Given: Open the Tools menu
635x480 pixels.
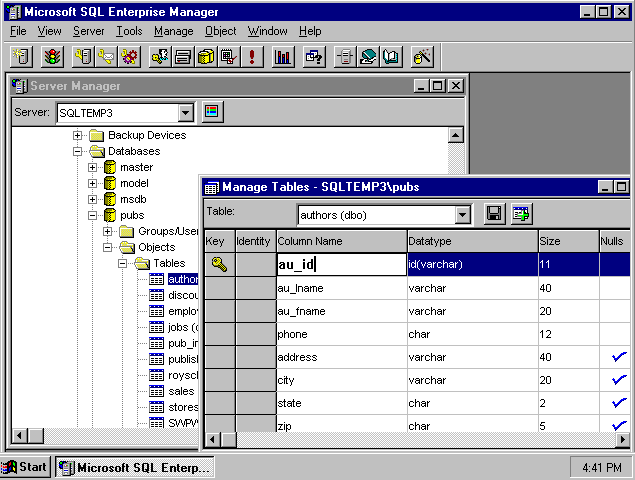Looking at the screenshot, I should tap(129, 32).
